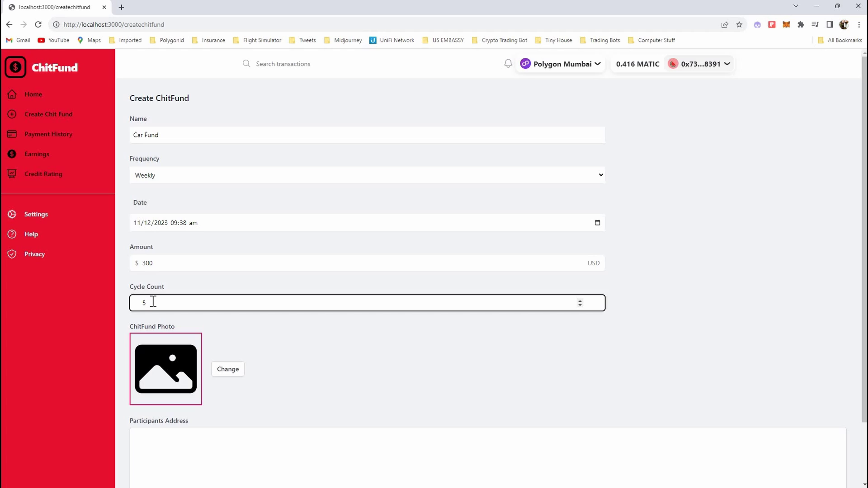The width and height of the screenshot is (868, 488).
Task: Click the Earnings dollar icon in sidebar
Action: [x=12, y=154]
